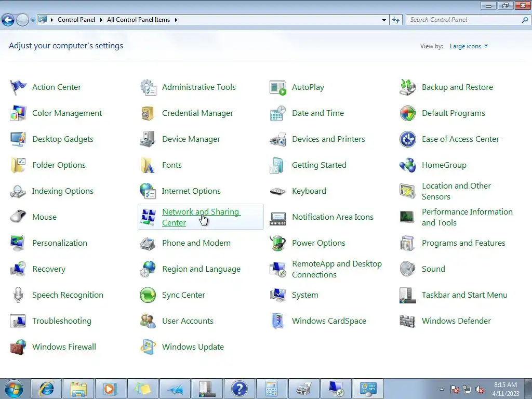
Task: Open the Power Options battery icon
Action: pos(278,243)
